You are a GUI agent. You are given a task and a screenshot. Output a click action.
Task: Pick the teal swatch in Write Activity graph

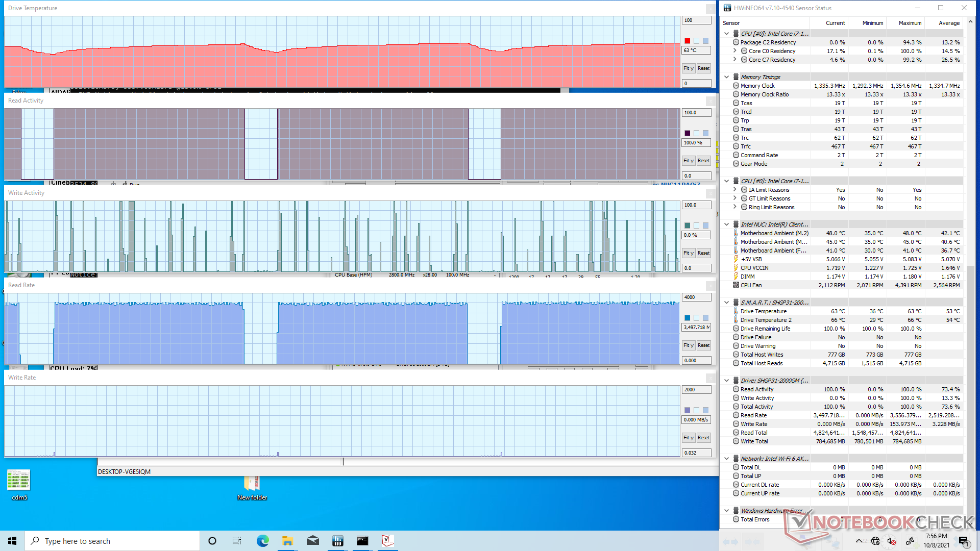coord(687,226)
